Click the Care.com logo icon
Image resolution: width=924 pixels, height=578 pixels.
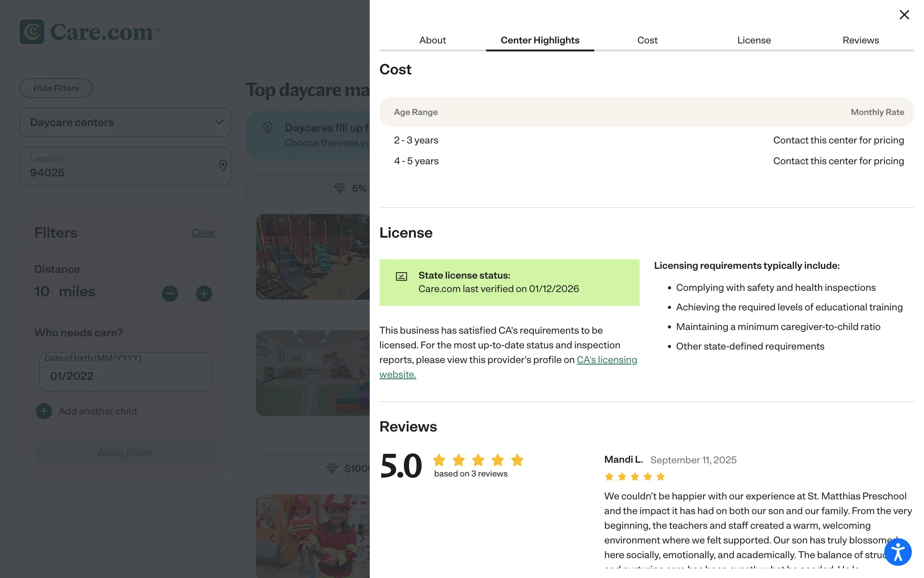point(32,32)
